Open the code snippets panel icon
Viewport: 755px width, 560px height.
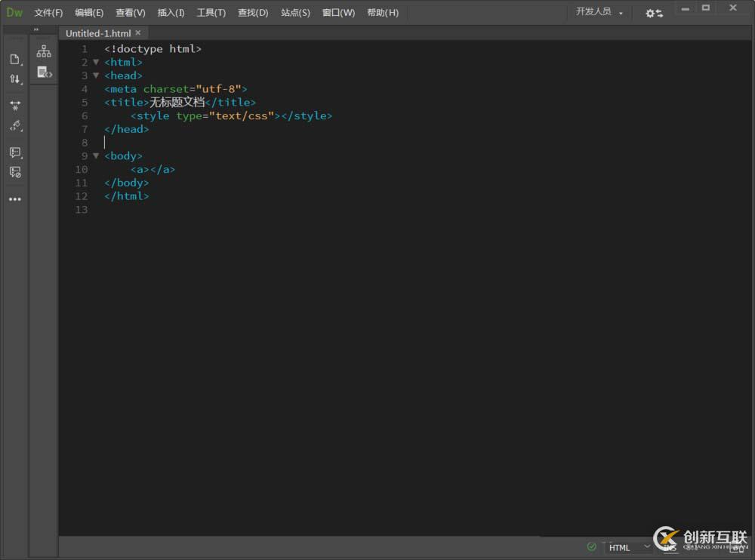44,72
